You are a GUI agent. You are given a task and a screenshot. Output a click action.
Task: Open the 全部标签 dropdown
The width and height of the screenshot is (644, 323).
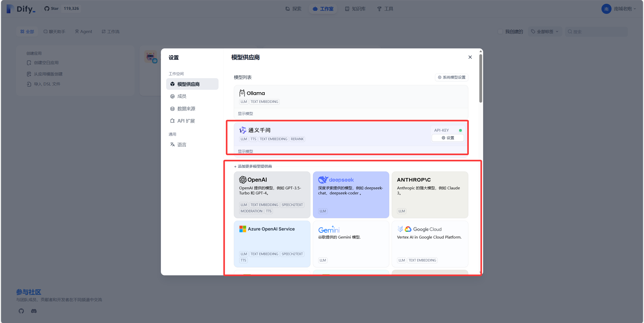[545, 31]
